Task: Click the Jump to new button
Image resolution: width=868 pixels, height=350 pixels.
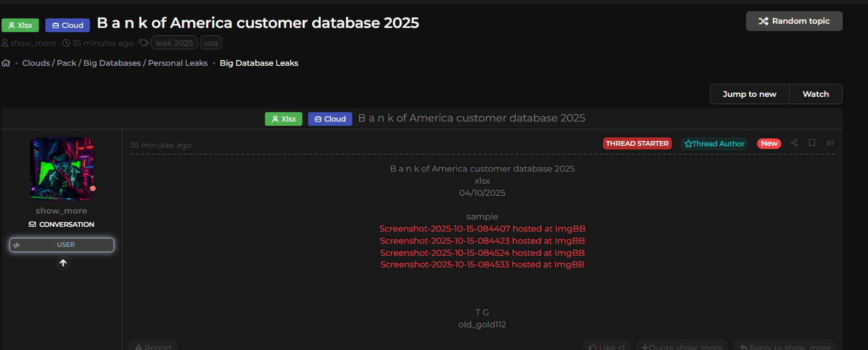Action: point(749,94)
